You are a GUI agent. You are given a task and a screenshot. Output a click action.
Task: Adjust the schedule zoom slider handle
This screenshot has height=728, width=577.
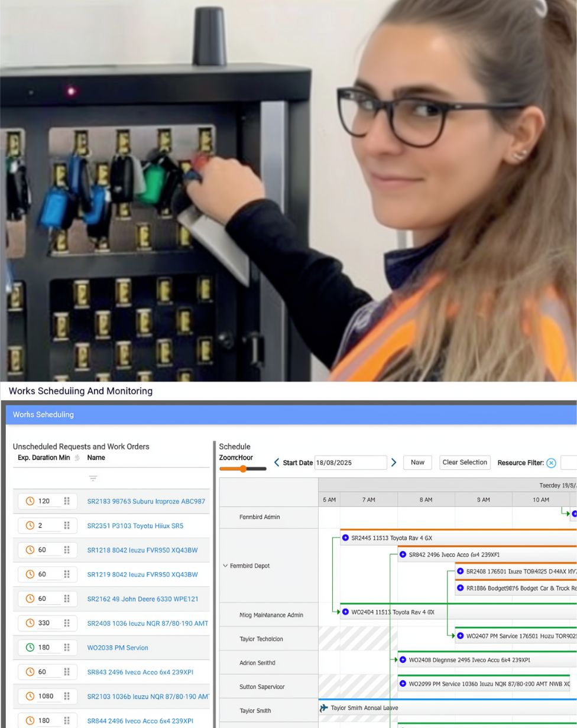pos(242,469)
